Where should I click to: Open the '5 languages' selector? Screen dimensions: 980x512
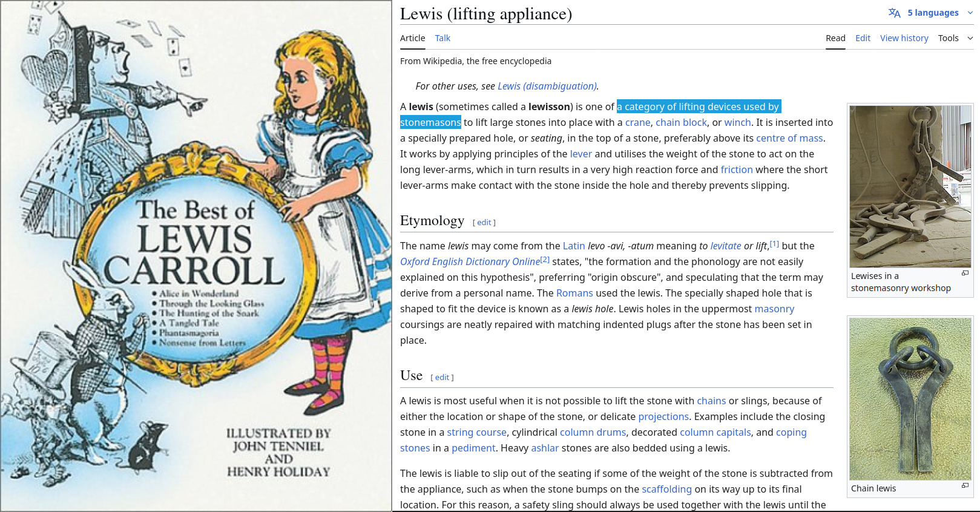click(931, 13)
